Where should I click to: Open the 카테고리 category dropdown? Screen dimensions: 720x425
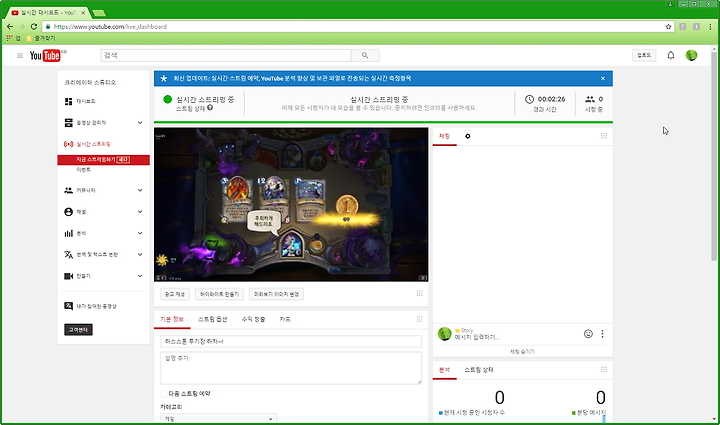219,419
